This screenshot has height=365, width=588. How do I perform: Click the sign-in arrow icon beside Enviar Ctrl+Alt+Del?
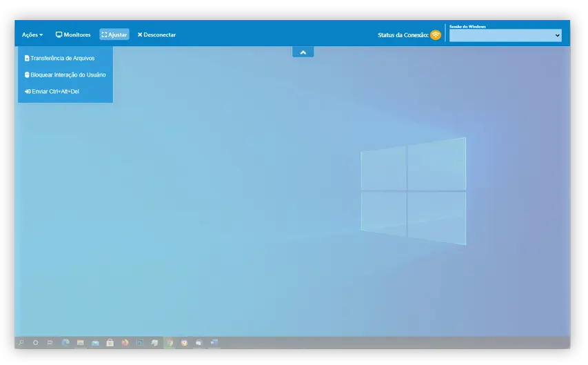(28, 91)
